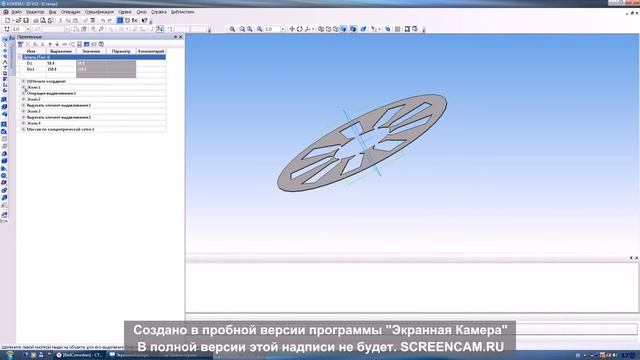Expand Вырезать элемент выдавливания:1 node
Screen dimensions: 640x360
tap(24, 105)
